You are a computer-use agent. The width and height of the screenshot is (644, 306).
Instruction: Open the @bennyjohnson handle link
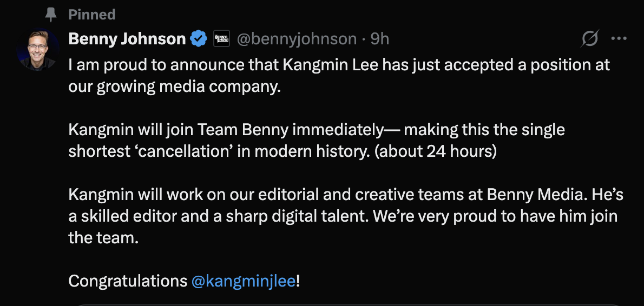[x=297, y=39]
